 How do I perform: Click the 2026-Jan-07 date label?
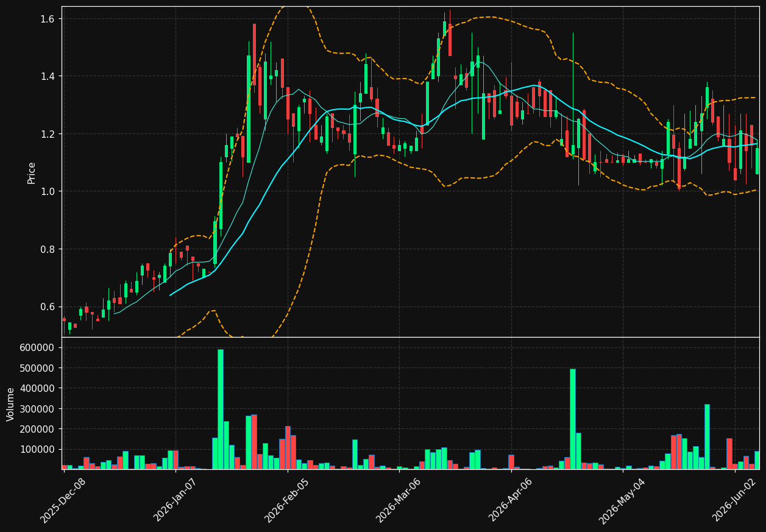(176, 500)
